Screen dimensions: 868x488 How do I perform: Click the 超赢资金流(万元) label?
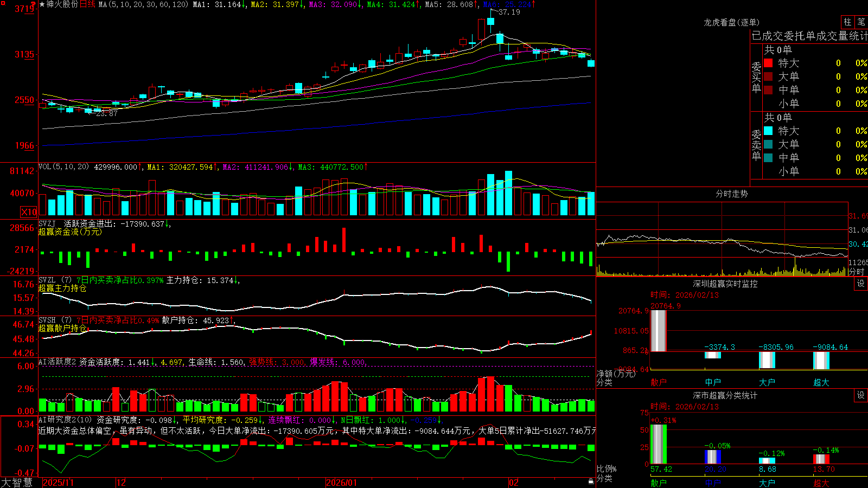tap(70, 232)
